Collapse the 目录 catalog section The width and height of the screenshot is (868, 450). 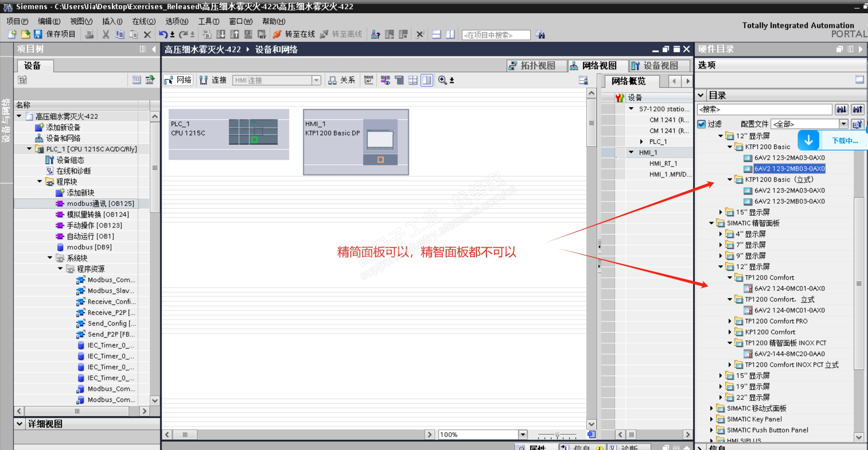coord(701,95)
